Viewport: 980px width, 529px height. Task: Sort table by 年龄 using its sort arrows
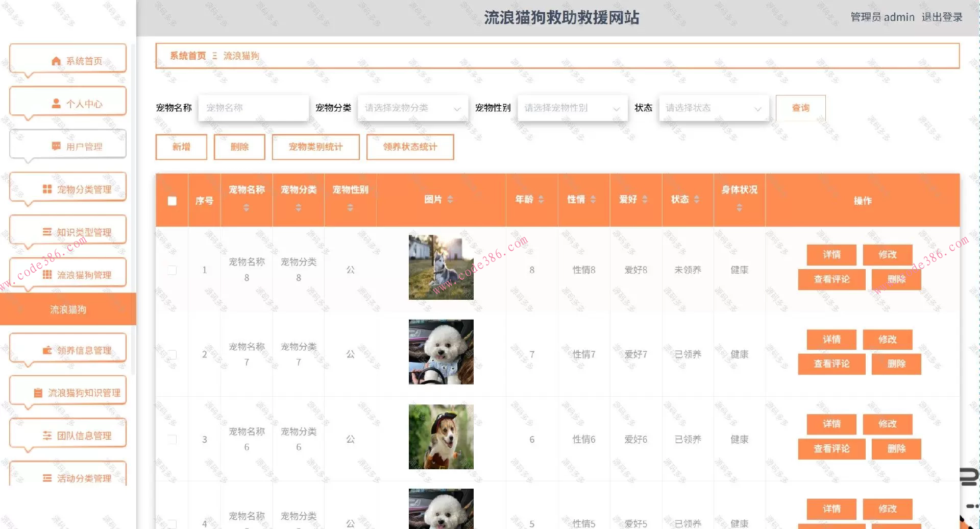pos(541,200)
